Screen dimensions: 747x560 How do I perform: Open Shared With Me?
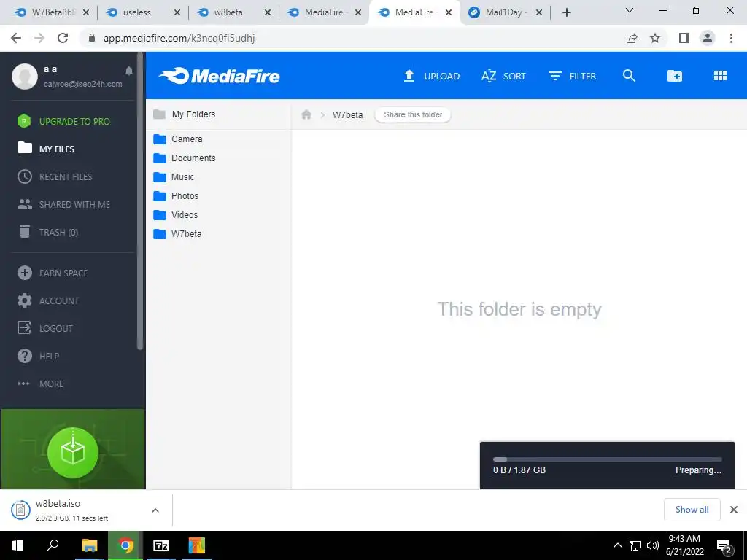(63, 204)
